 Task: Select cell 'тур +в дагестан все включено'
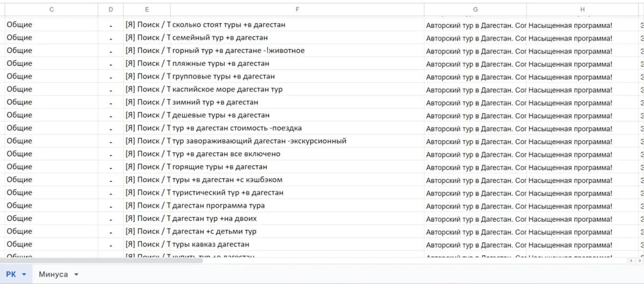tap(297, 154)
